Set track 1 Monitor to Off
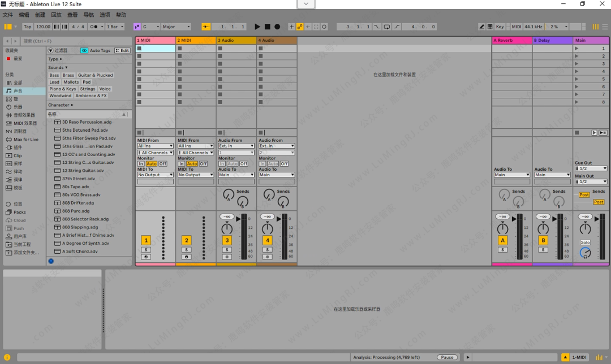 click(162, 164)
